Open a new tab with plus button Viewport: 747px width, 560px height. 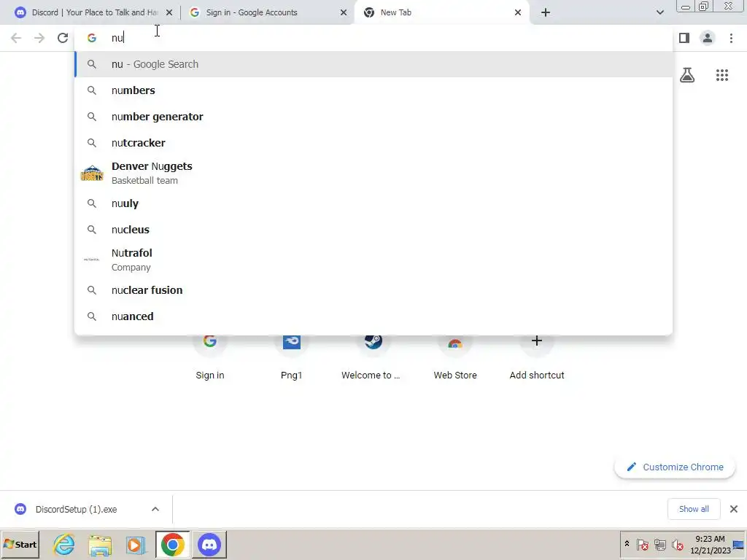(x=546, y=13)
